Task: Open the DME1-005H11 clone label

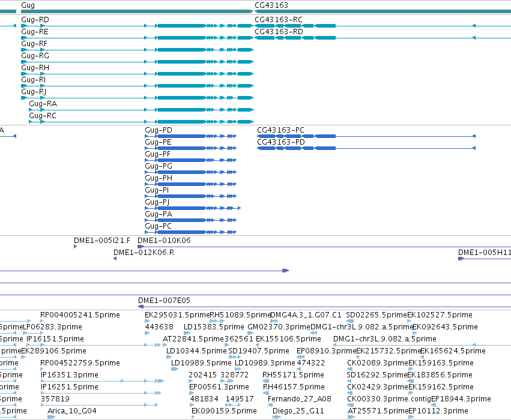Action: pyautogui.click(x=484, y=253)
